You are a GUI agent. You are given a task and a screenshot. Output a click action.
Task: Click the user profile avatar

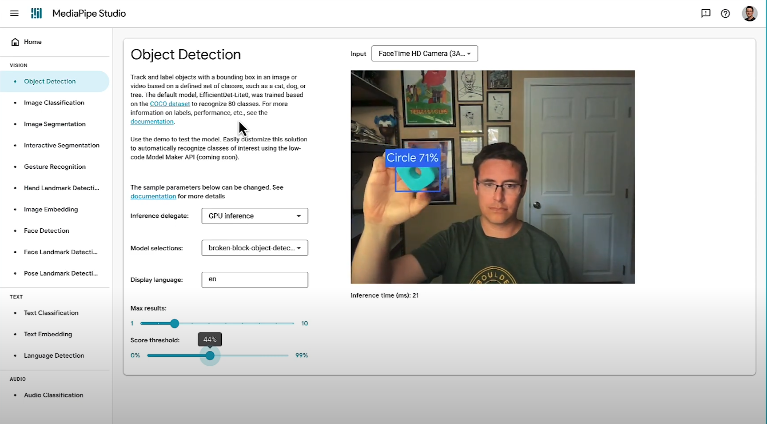pos(750,14)
